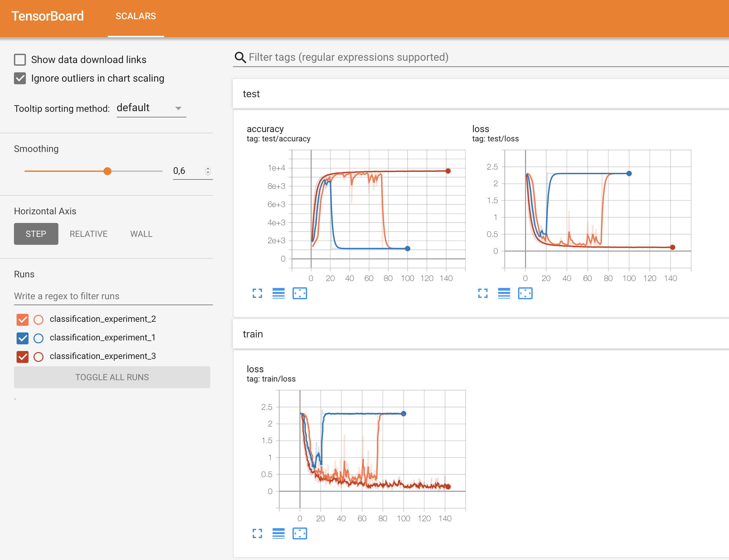729x560 pixels.
Task: Open the Tooltip sorting method dropdown
Action: point(151,108)
